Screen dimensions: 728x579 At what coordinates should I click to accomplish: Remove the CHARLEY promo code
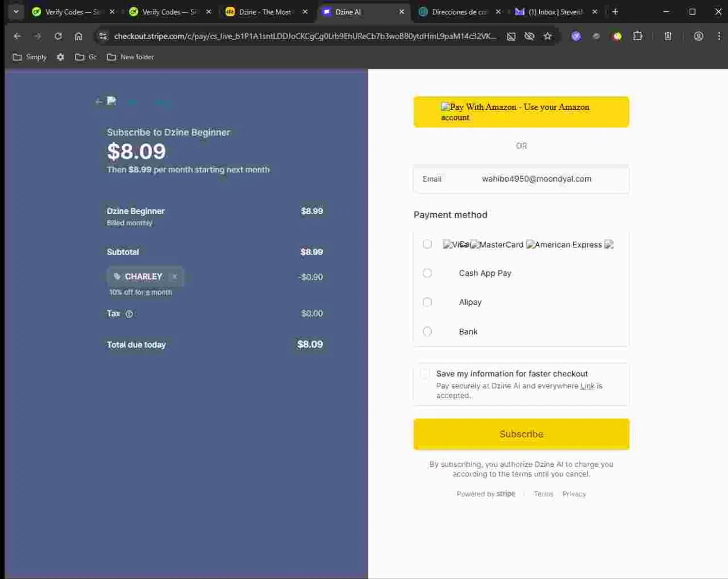(175, 276)
